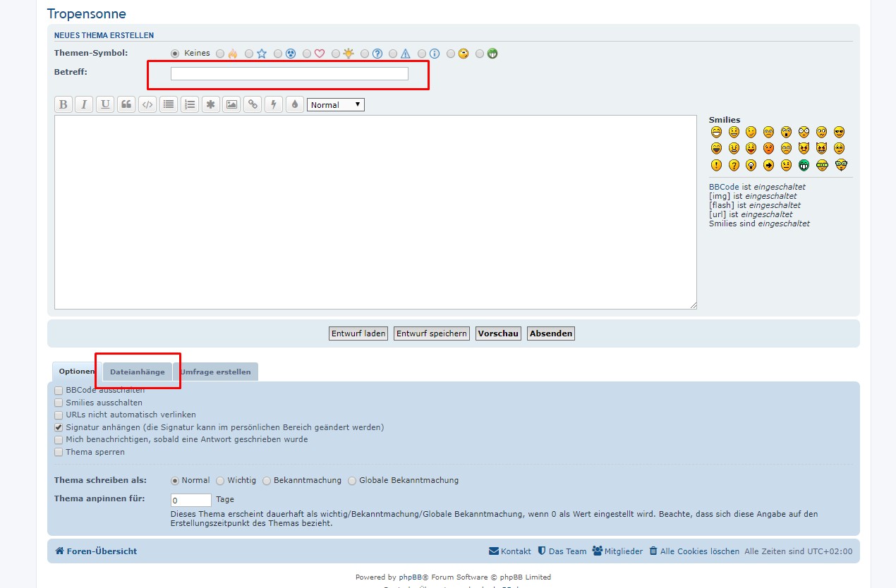Click the 'Entwurf speichern' button

[x=432, y=333]
